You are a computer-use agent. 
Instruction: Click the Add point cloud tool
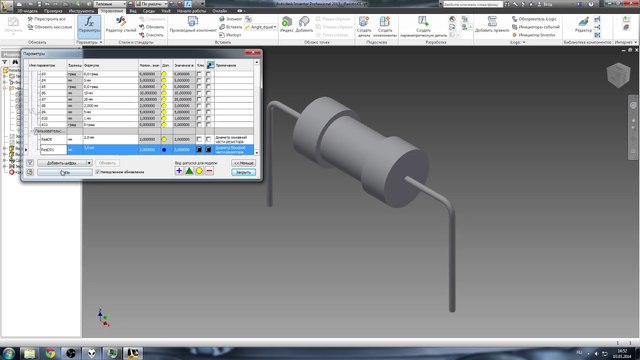coord(304,24)
